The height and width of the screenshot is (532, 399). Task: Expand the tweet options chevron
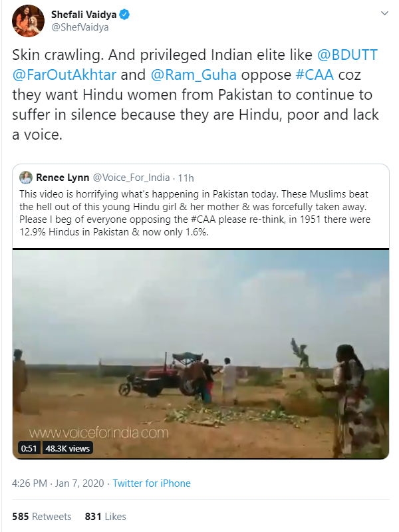coord(384,13)
